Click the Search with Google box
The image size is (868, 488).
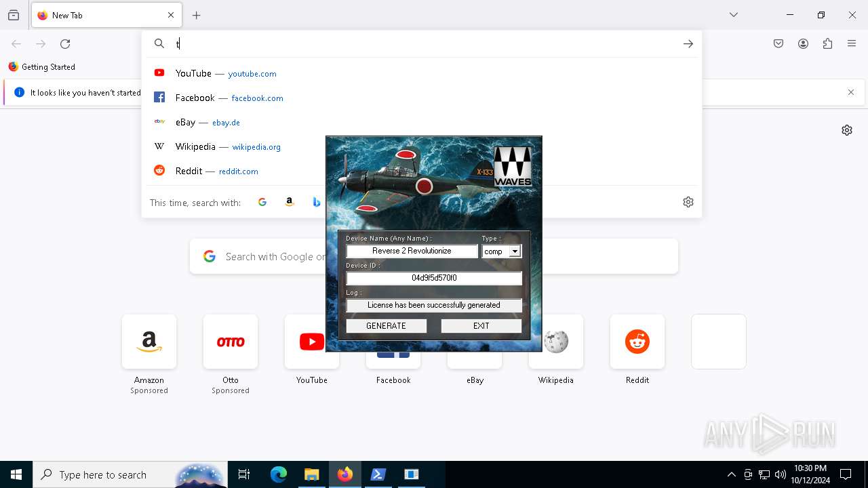434,256
